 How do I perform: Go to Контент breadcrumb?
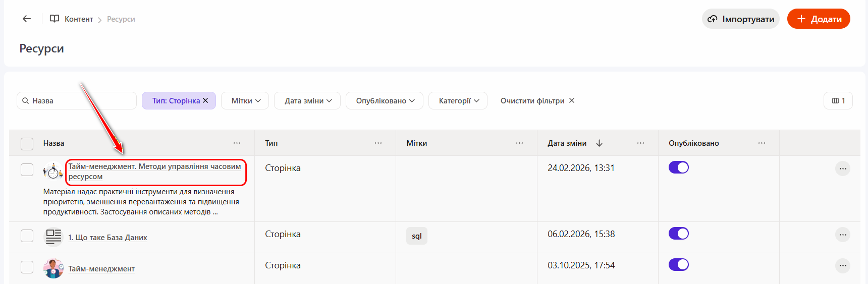tap(78, 19)
